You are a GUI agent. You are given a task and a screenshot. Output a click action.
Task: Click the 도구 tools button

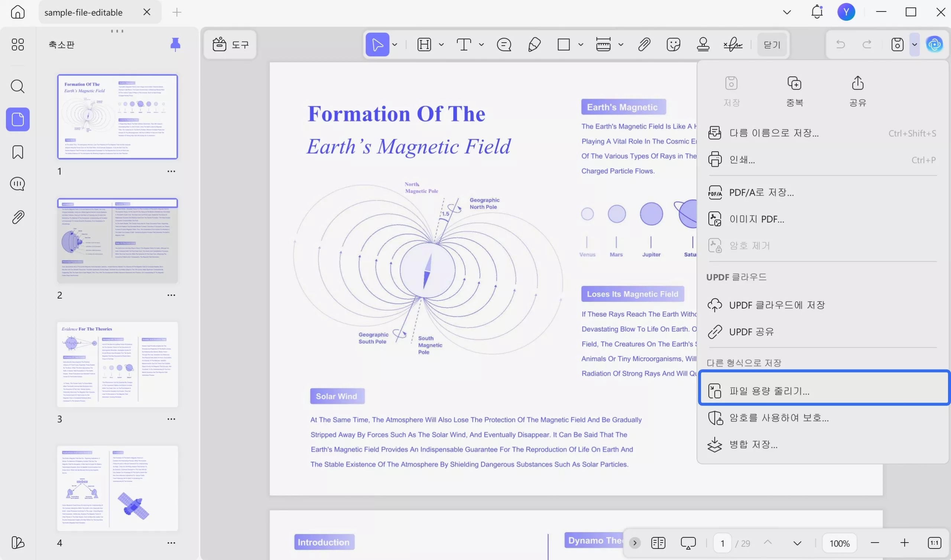click(x=230, y=45)
